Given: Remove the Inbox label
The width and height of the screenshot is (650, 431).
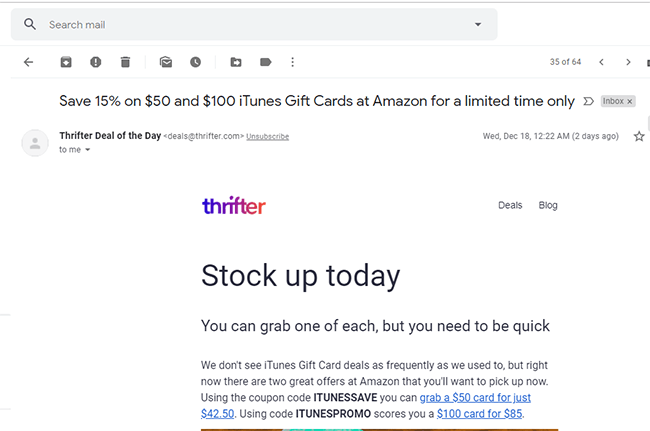Looking at the screenshot, I should click(x=629, y=101).
